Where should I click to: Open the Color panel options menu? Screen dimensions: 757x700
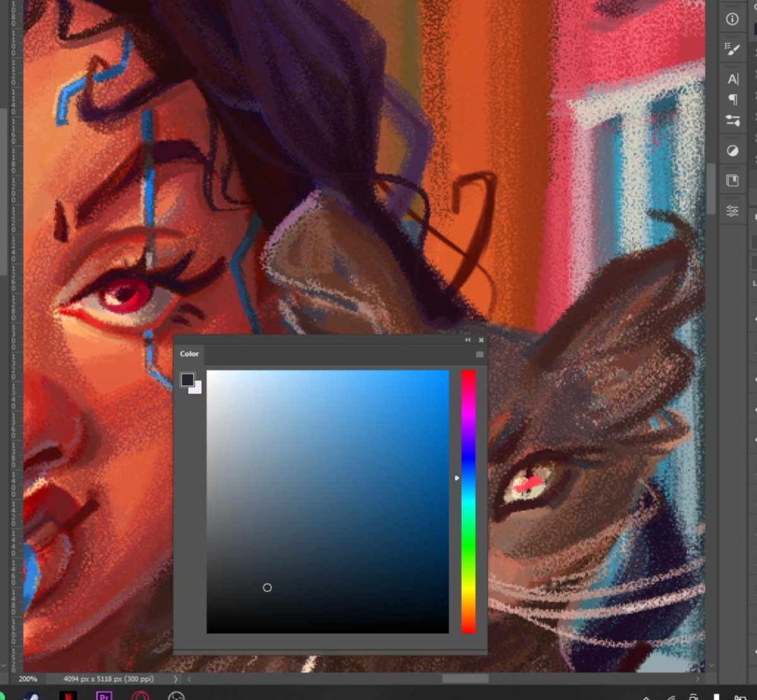[x=479, y=354]
